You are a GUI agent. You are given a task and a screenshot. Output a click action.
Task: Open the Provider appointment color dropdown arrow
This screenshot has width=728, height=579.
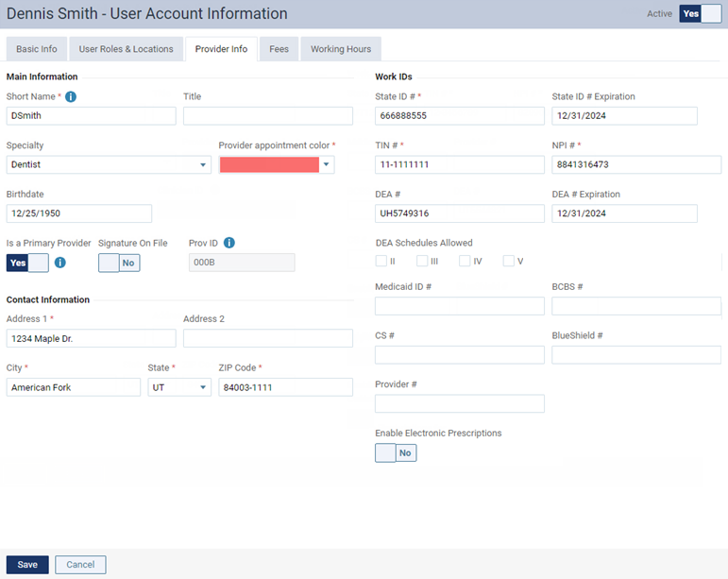pos(327,164)
